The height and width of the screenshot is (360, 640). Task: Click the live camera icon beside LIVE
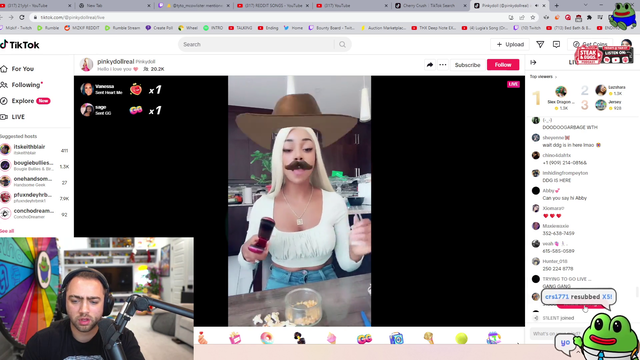(x=4, y=117)
